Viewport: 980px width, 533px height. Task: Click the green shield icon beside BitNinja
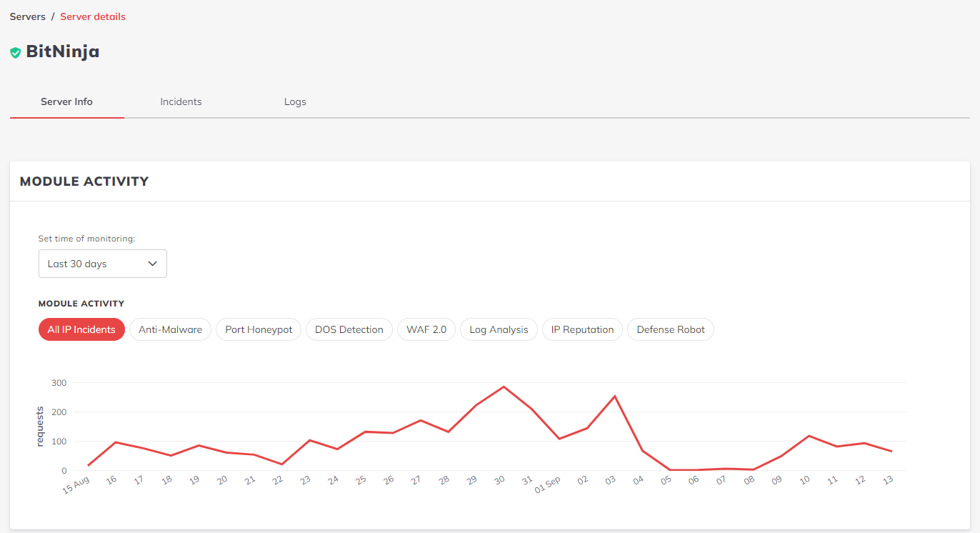tap(15, 51)
